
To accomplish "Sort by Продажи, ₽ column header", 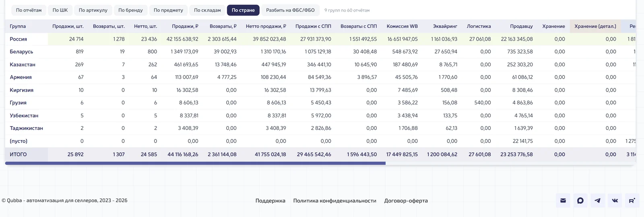I will click(185, 26).
